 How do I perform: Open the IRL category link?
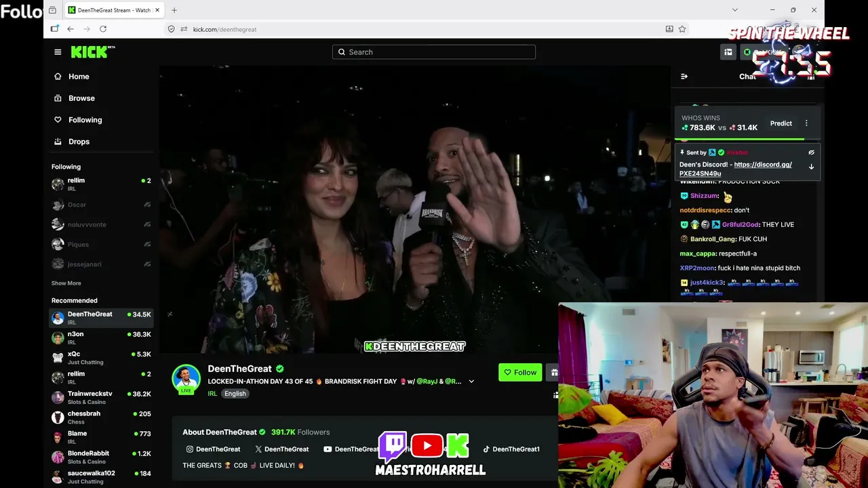[212, 394]
